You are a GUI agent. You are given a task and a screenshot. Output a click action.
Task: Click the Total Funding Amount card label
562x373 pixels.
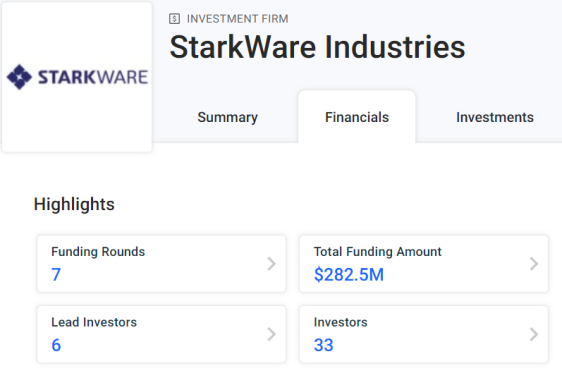pos(377,252)
